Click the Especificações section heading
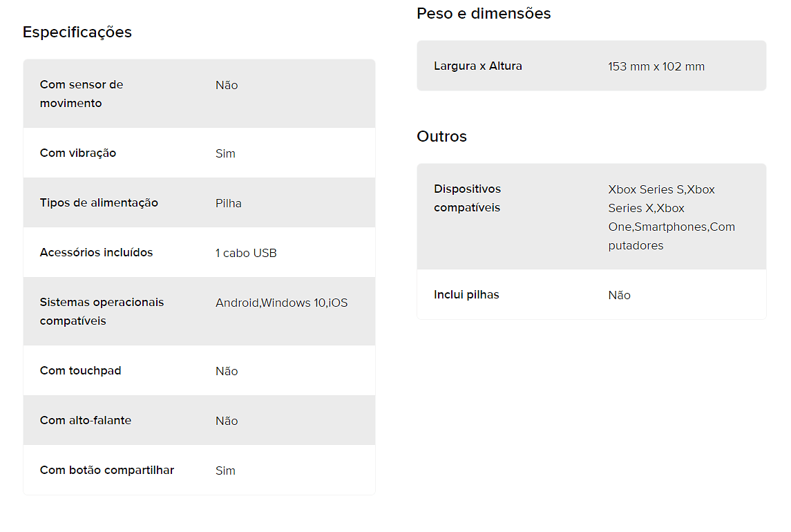Viewport: 791px width, 532px height. (x=77, y=32)
